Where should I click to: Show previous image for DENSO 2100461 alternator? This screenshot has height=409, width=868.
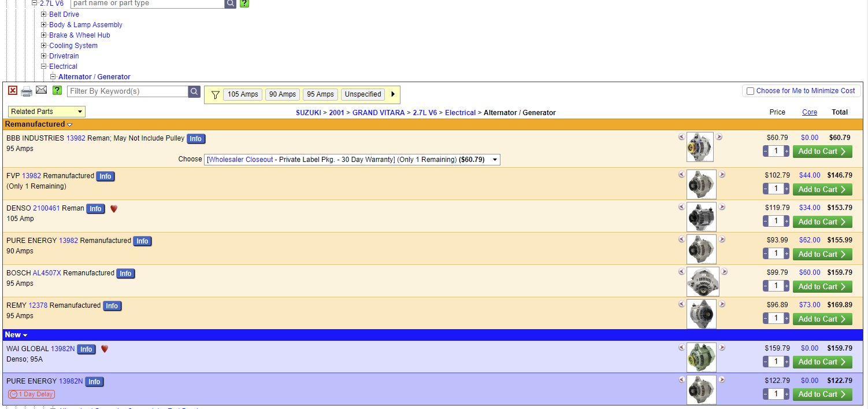click(x=682, y=207)
